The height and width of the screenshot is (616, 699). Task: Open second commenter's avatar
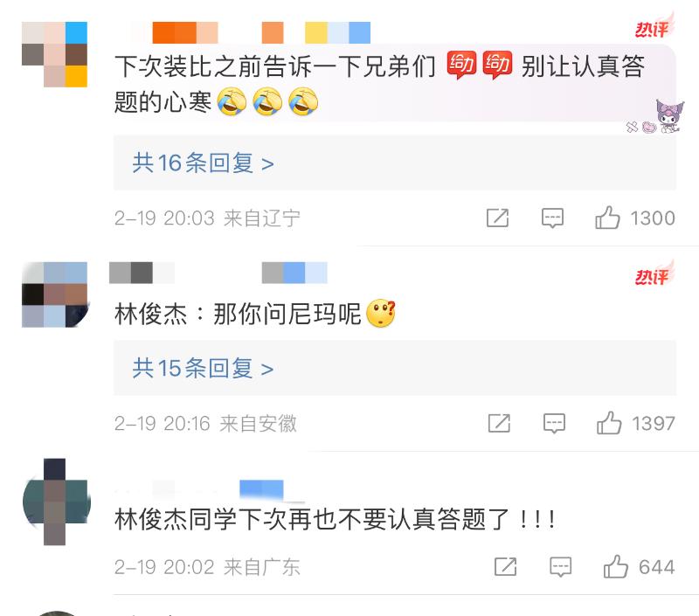(54, 294)
